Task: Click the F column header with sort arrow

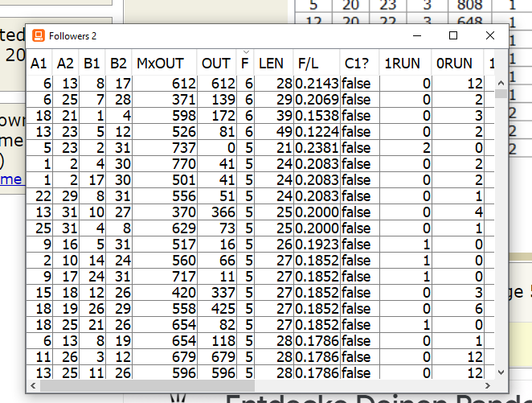Action: click(x=245, y=64)
